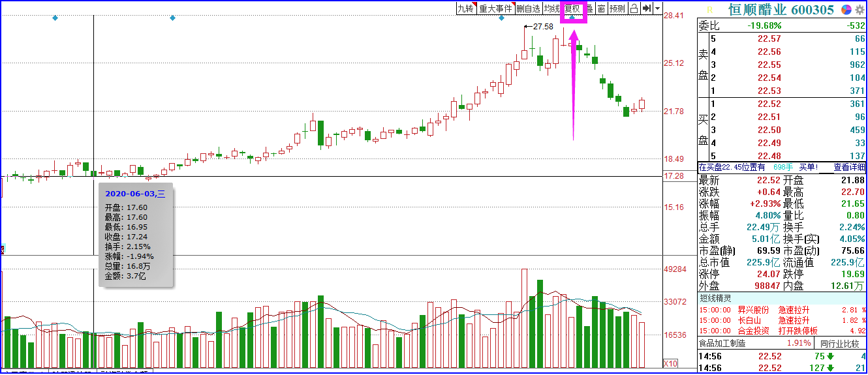This screenshot has width=868, height=375.
Task: Open the 预测 forecast tool
Action: [617, 8]
